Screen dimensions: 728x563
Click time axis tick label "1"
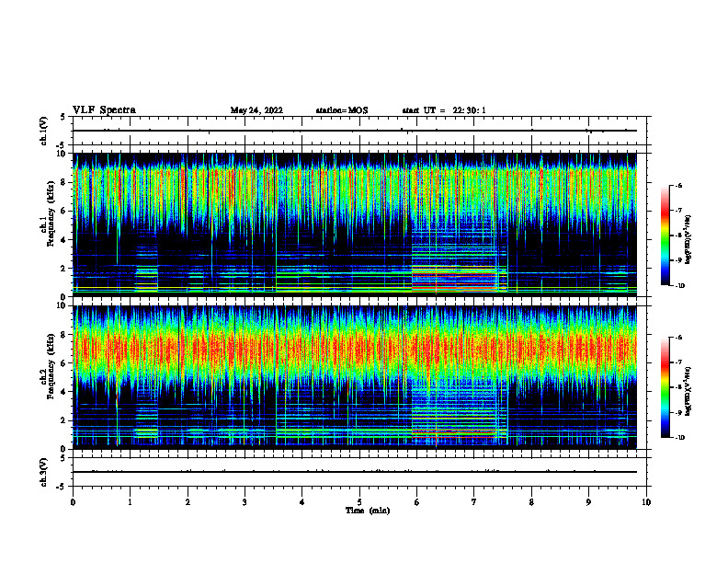point(131,502)
